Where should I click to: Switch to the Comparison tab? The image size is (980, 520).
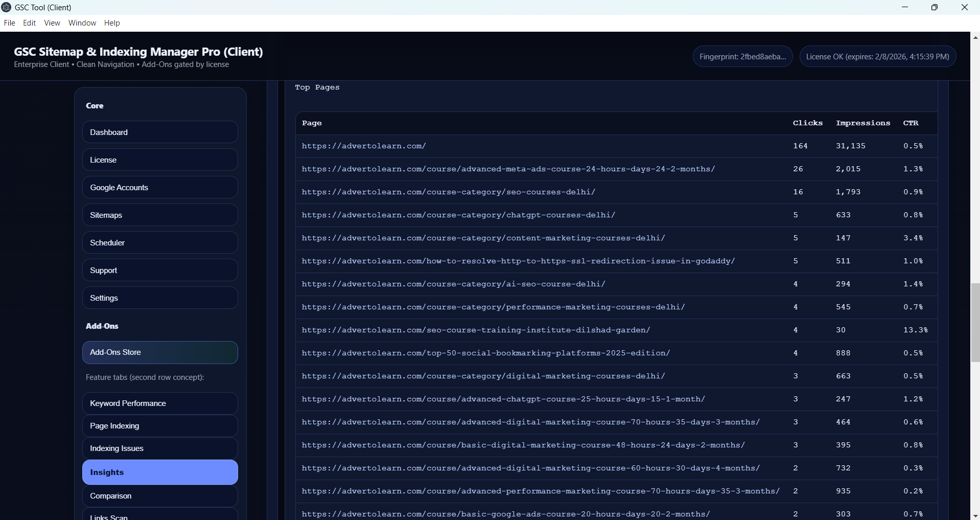(x=159, y=496)
